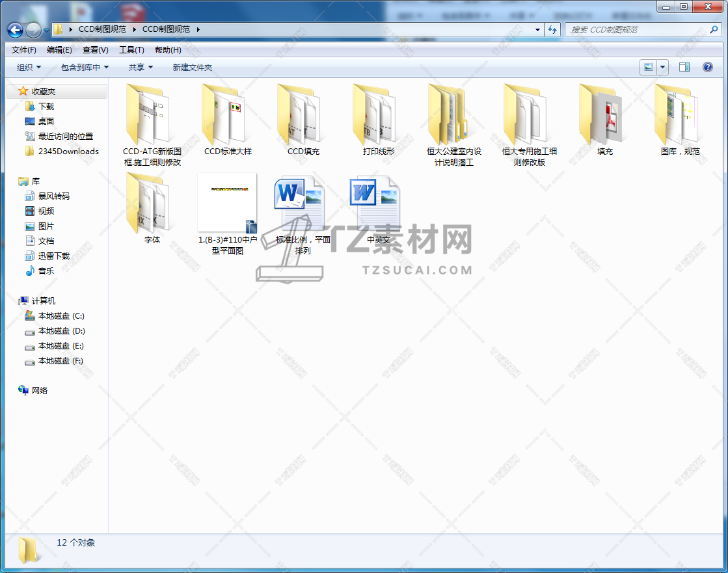Screen dimensions: 728x573
Task: Open the 迅雷下载 library
Action: [54, 256]
